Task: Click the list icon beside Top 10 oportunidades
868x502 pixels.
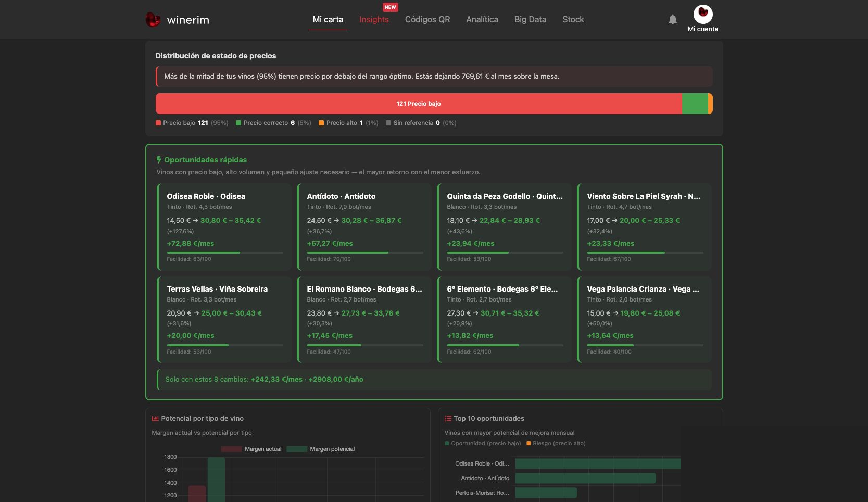Action: [448, 418]
